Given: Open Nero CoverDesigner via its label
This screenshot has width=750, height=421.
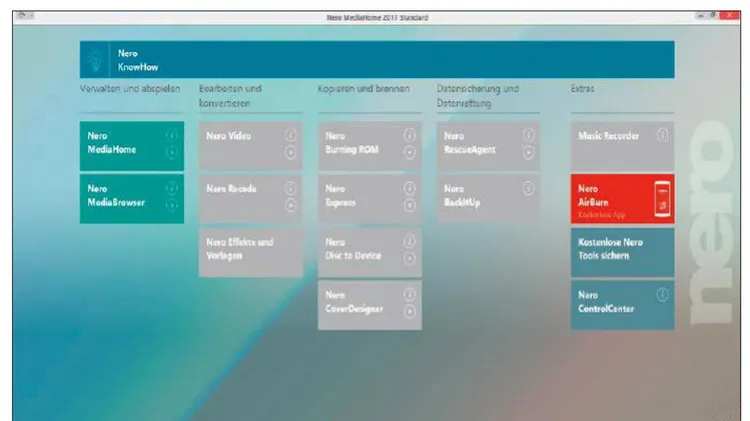Looking at the screenshot, I should tap(354, 302).
